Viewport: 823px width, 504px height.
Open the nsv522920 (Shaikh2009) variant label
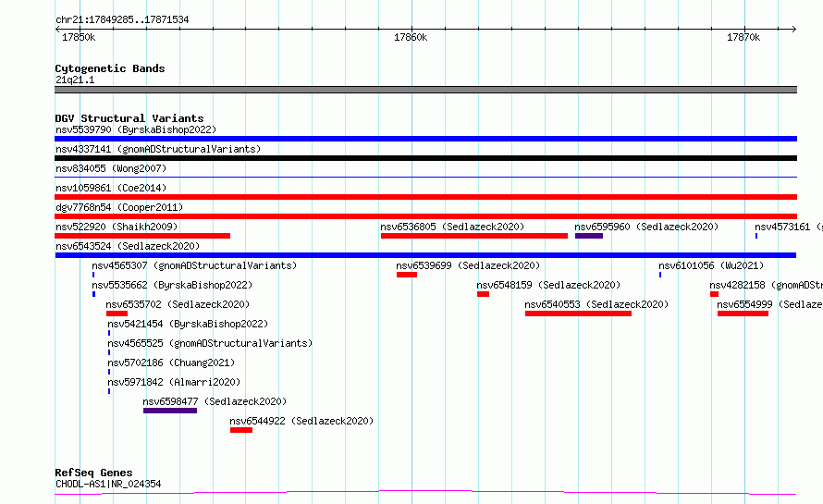[117, 227]
